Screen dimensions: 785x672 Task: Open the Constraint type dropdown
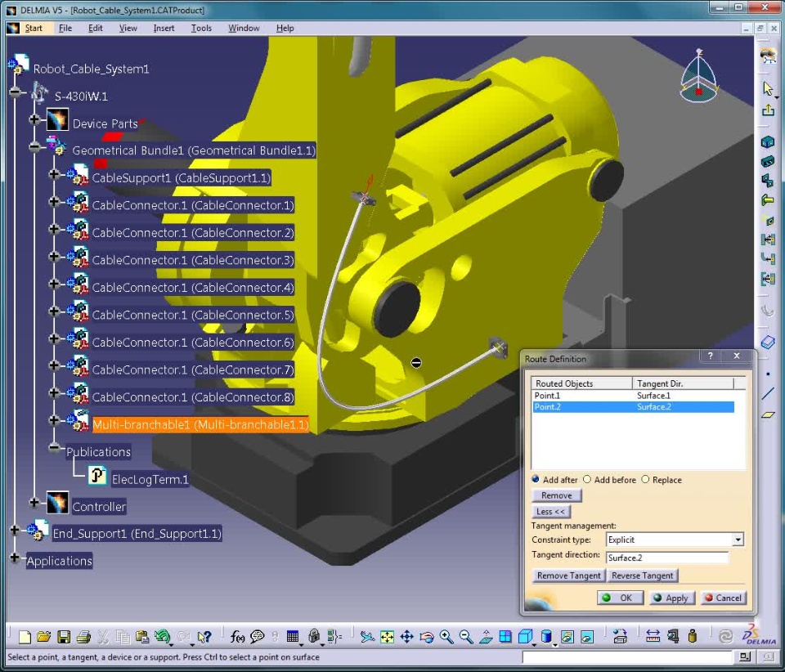[738, 540]
